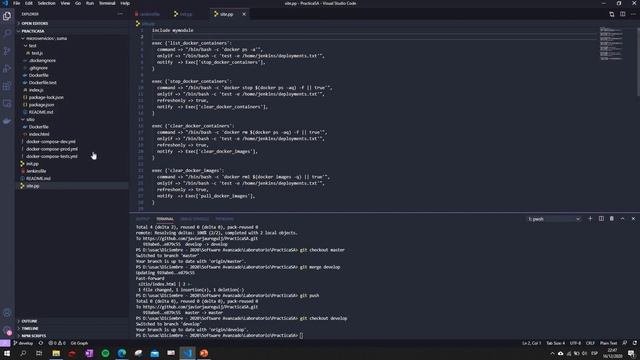Close the site.pp editor tab
Image resolution: width=640 pixels, height=360 pixels.
pos(244,14)
